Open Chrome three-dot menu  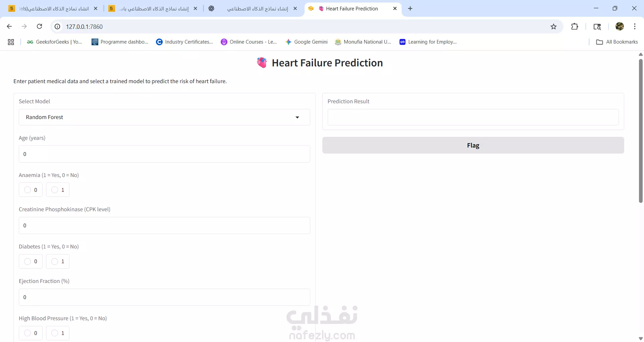click(x=635, y=26)
